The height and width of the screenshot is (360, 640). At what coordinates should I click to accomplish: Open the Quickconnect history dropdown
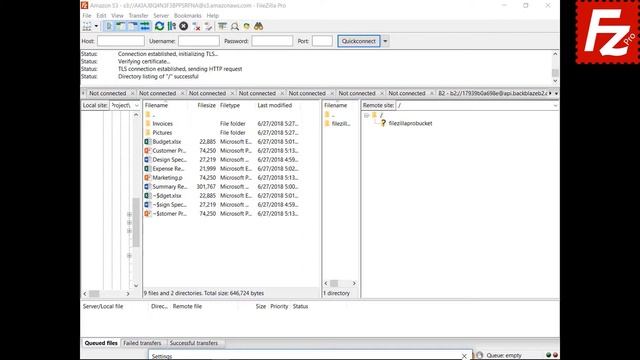pyautogui.click(x=385, y=41)
